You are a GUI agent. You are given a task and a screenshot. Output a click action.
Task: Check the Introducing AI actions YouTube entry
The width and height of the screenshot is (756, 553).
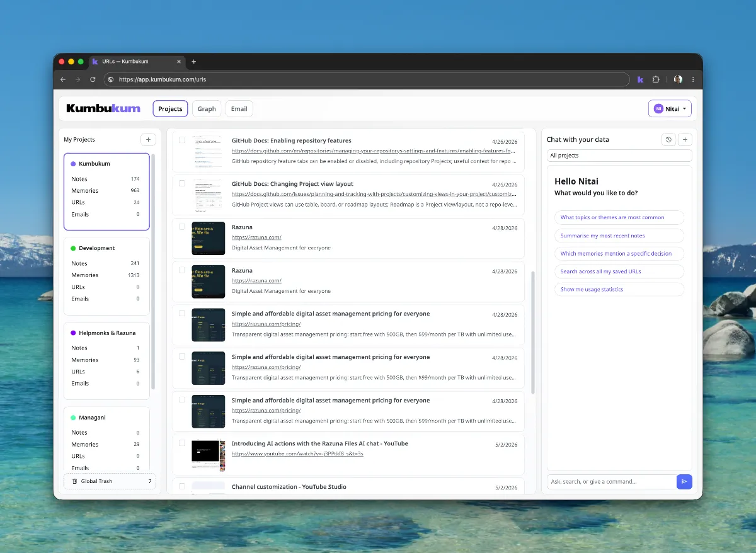coord(182,443)
